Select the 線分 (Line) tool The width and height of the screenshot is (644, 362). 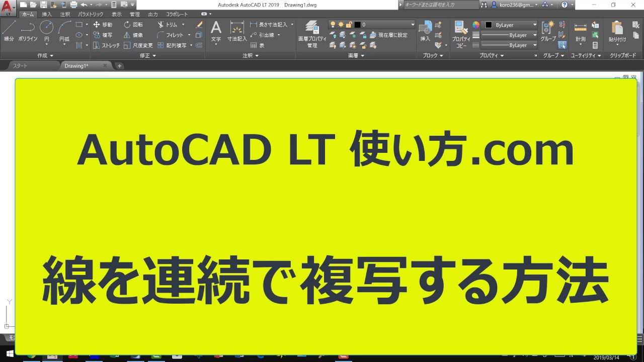pyautogui.click(x=9, y=31)
